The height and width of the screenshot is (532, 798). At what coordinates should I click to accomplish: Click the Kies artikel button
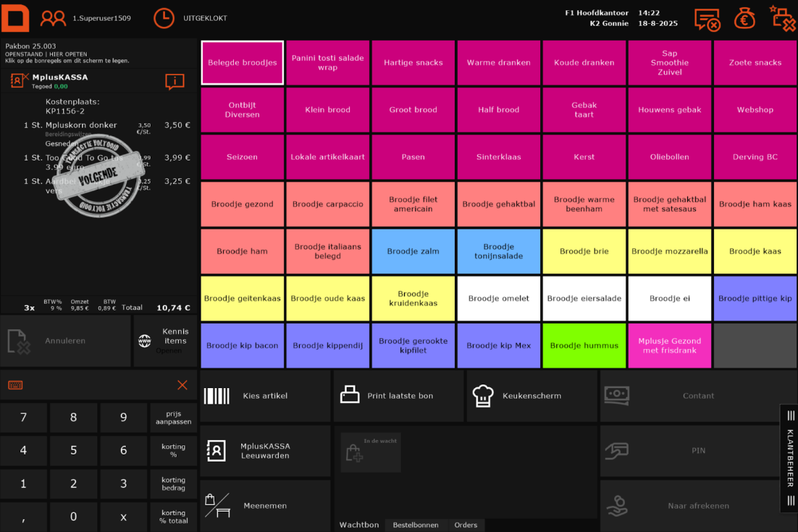coord(265,396)
